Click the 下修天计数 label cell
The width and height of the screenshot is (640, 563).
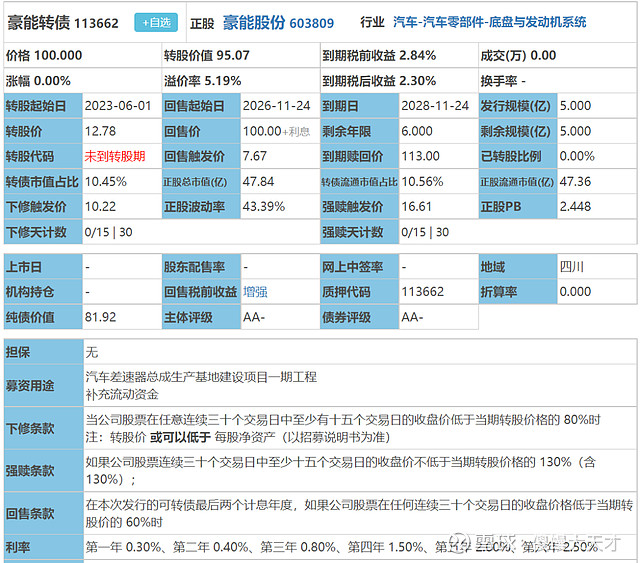(x=43, y=232)
